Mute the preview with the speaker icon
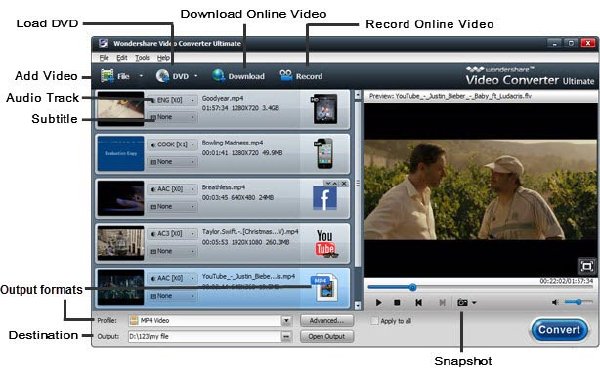 click(x=555, y=302)
